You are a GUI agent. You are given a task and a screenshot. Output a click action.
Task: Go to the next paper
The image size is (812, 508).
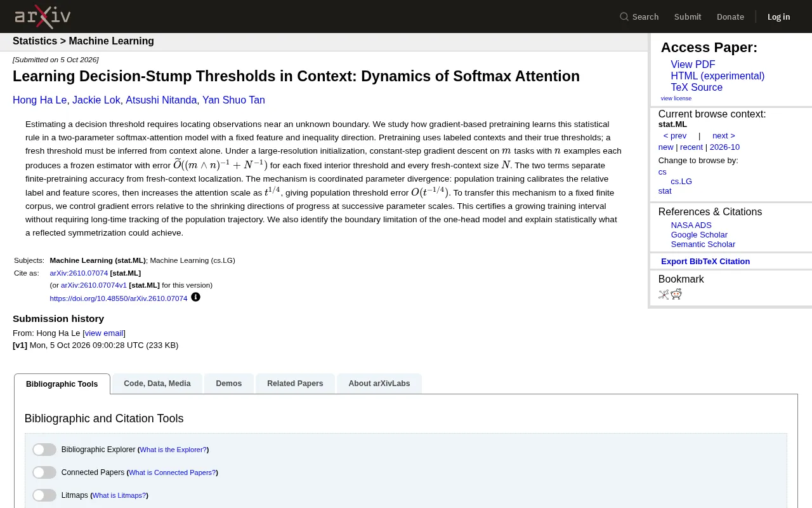click(x=724, y=136)
